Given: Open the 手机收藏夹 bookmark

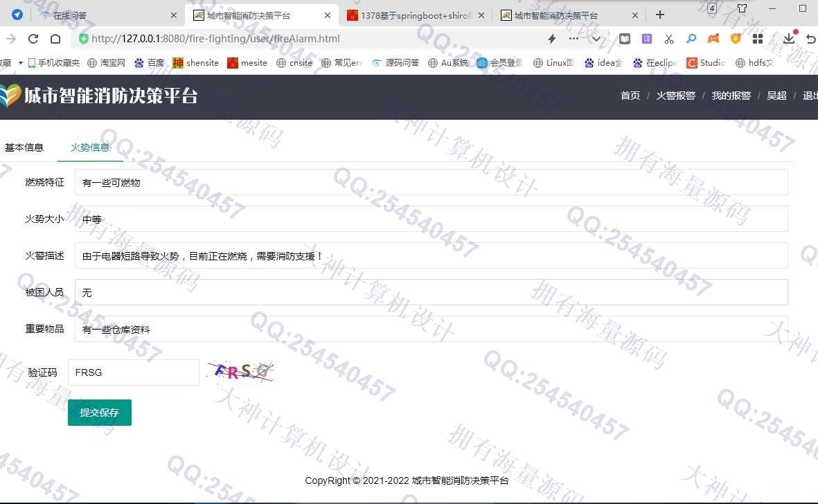Looking at the screenshot, I should (54, 62).
